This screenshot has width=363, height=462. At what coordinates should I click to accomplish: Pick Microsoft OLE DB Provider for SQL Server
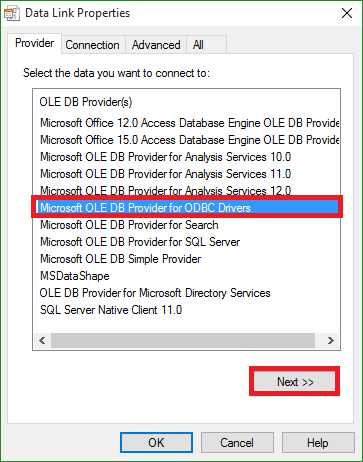click(140, 242)
